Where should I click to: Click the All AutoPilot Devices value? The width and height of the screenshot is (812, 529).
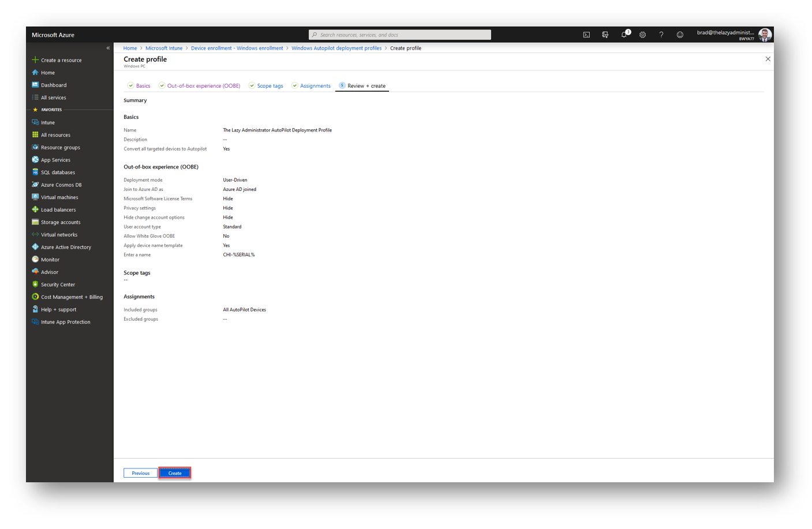click(x=245, y=310)
